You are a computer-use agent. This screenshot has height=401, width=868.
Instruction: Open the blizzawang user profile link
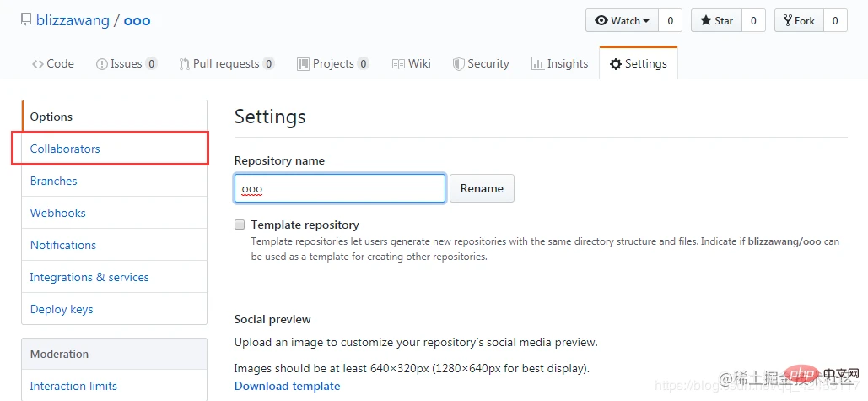(x=73, y=20)
